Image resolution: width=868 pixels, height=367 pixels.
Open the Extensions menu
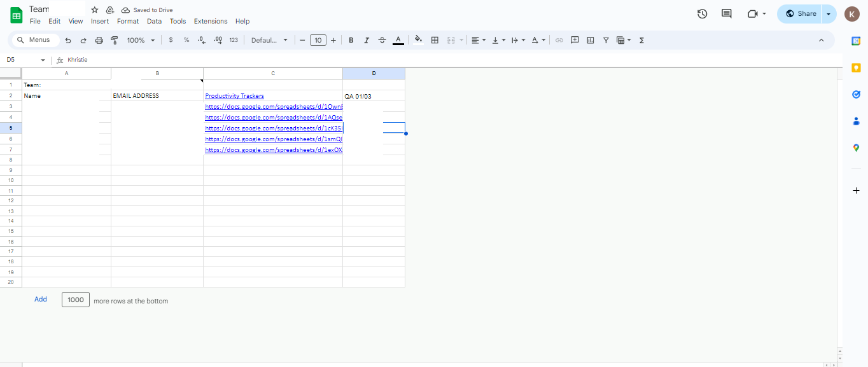click(211, 21)
